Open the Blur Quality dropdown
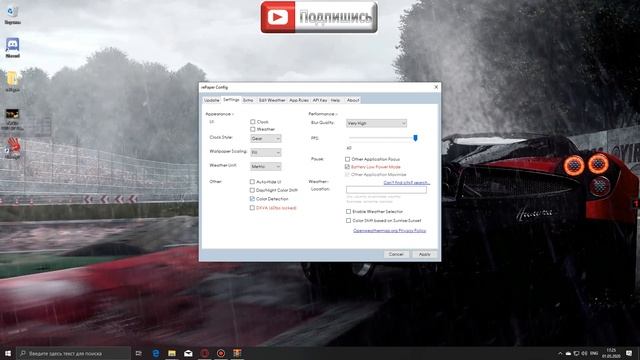Screen dimensions: 640x360 376,123
